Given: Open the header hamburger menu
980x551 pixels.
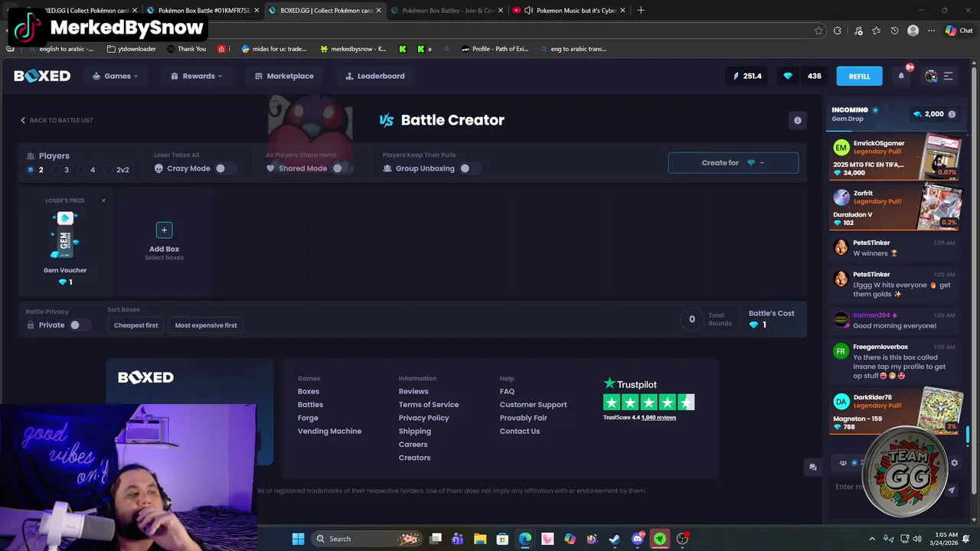Looking at the screenshot, I should (x=948, y=76).
